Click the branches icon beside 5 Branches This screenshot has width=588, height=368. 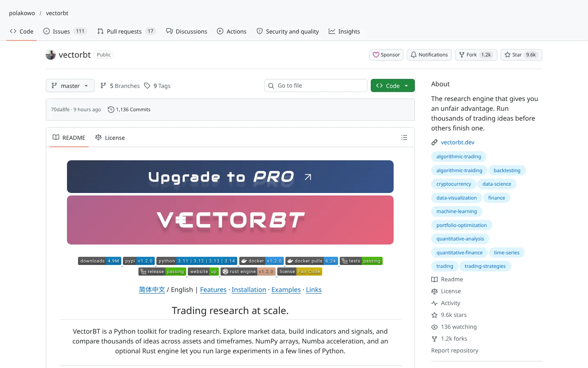(x=103, y=86)
